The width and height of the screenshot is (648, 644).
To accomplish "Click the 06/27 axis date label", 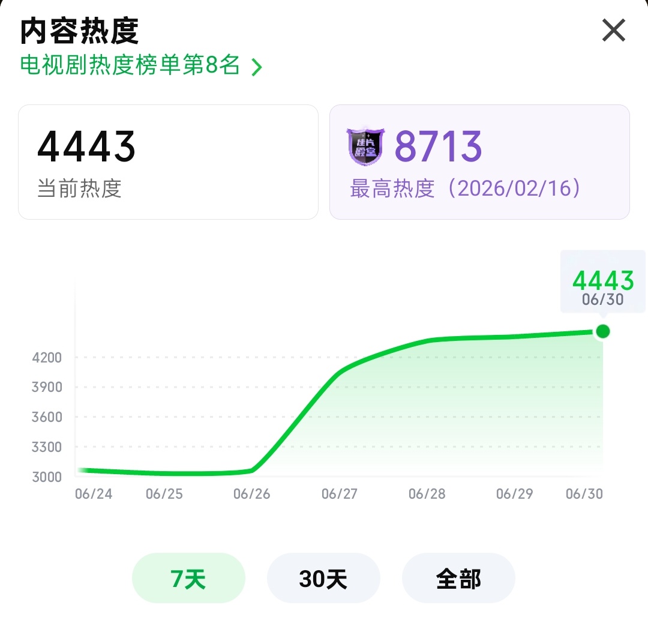I will (x=339, y=493).
